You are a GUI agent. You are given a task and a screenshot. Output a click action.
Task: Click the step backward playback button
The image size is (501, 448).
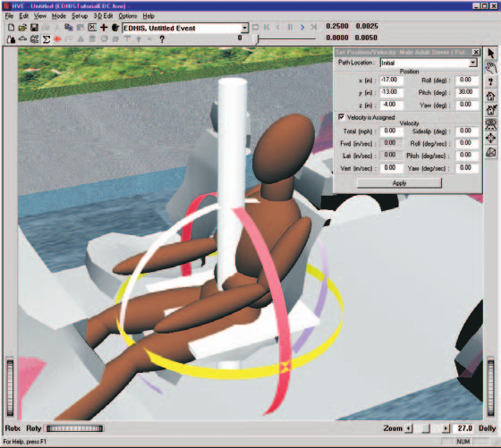278,28
